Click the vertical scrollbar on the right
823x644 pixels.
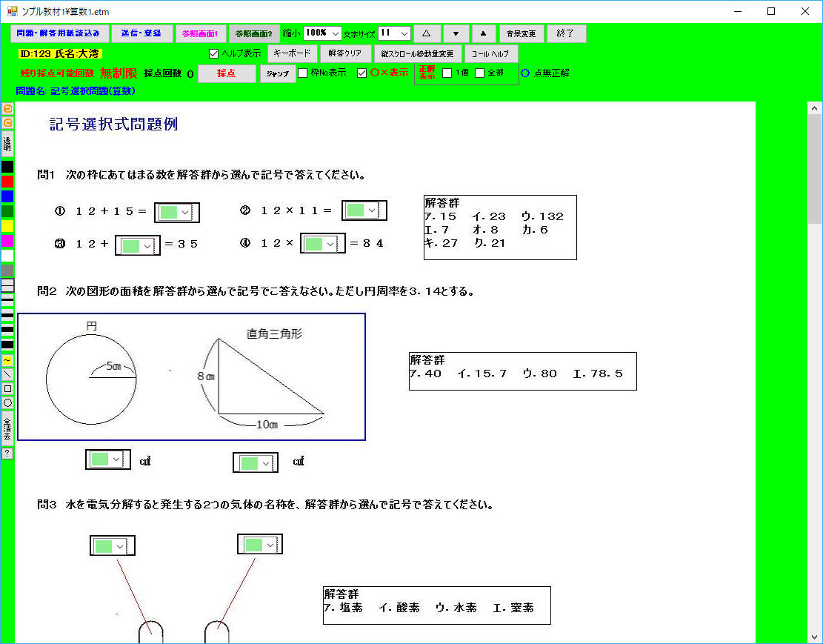point(814,371)
